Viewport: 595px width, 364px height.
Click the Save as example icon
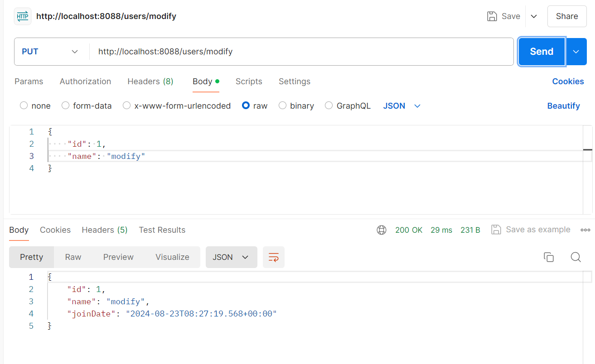pos(496,230)
